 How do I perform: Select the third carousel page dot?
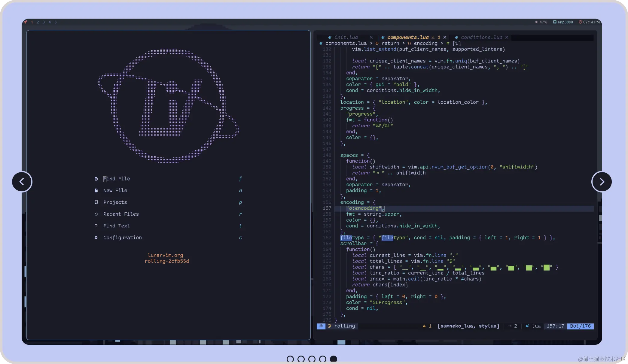pyautogui.click(x=312, y=359)
